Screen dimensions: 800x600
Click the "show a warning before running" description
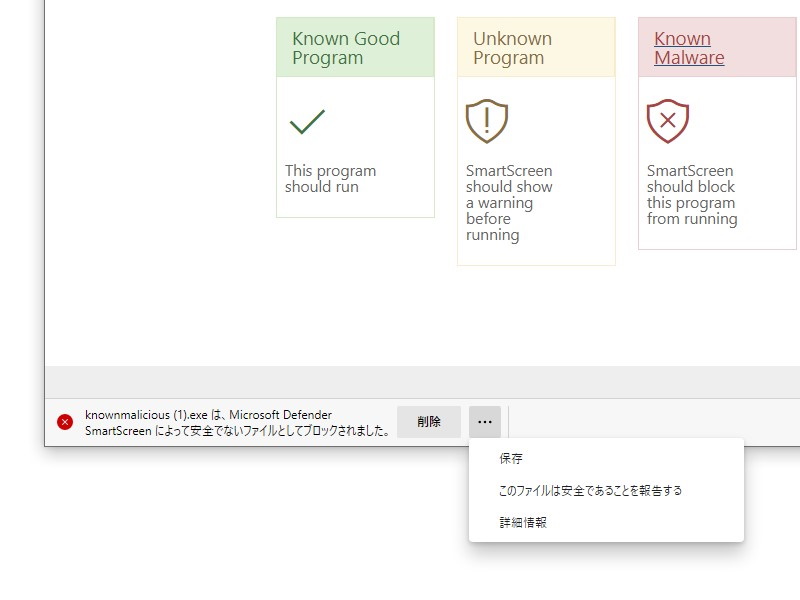coord(509,203)
